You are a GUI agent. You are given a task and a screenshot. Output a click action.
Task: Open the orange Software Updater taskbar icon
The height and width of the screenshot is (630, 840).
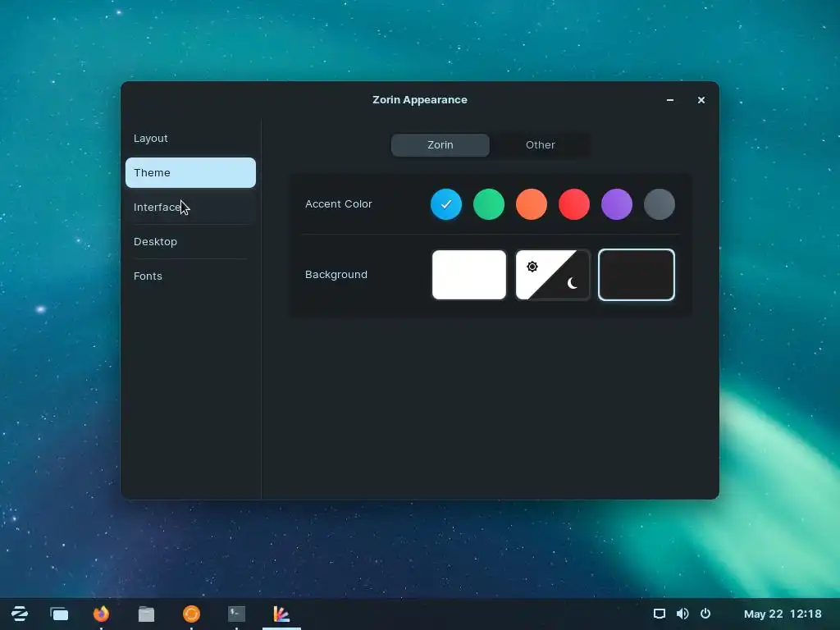191,614
